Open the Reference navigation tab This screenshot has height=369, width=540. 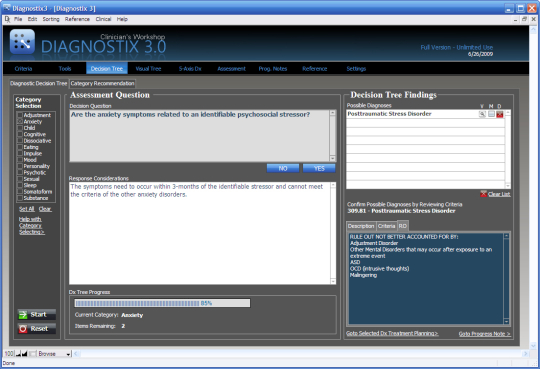coord(315,69)
